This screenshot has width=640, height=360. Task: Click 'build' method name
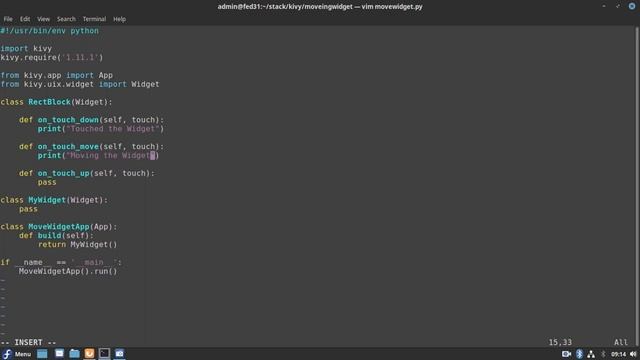coord(49,236)
